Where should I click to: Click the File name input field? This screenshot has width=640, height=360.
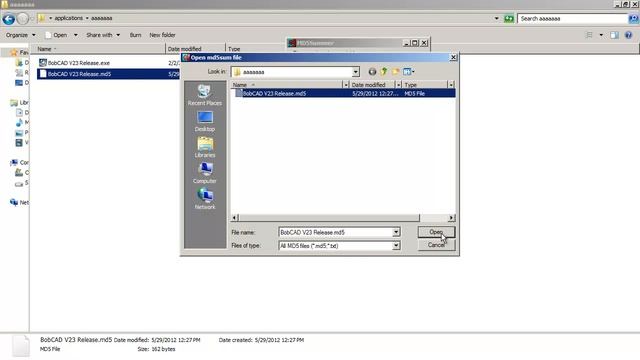coord(335,232)
